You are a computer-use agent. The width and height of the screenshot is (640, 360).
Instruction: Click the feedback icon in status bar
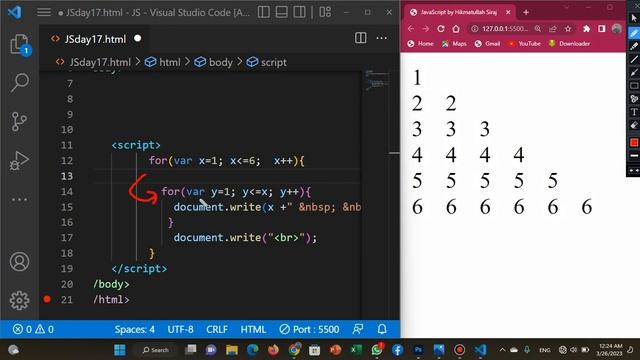point(358,329)
